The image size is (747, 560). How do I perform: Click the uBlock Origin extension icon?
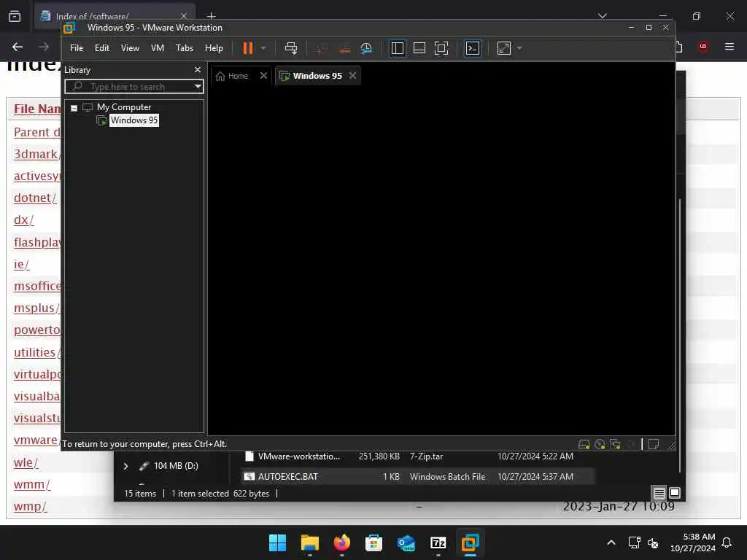pos(703,46)
